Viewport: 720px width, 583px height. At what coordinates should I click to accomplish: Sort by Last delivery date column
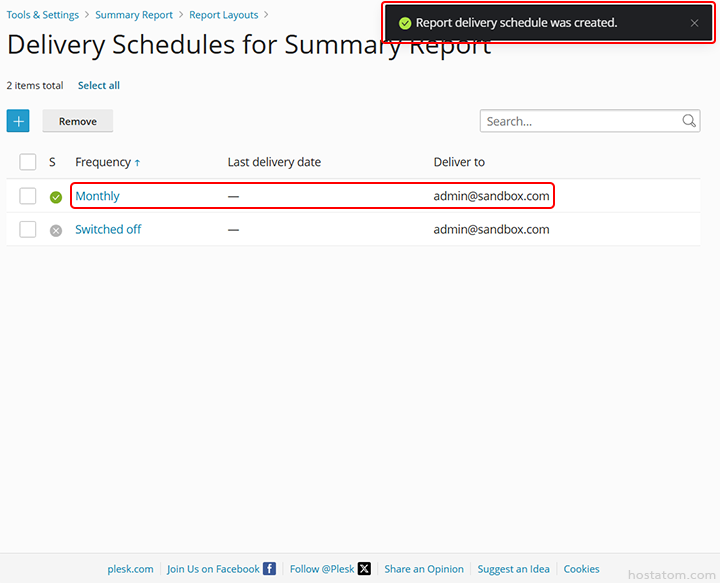pyautogui.click(x=274, y=162)
